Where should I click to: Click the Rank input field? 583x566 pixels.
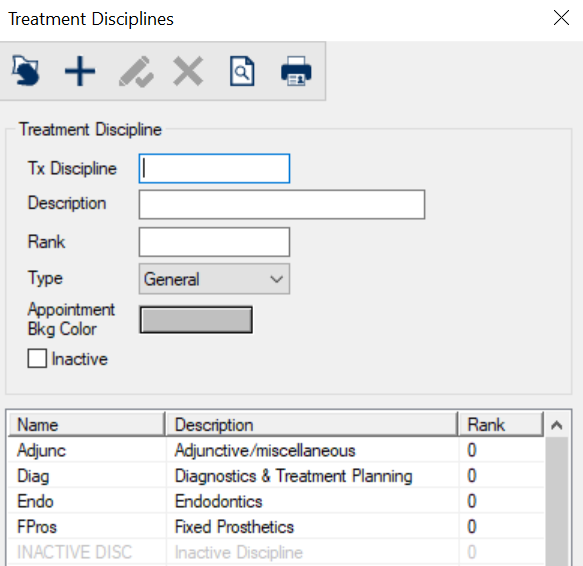(x=214, y=242)
